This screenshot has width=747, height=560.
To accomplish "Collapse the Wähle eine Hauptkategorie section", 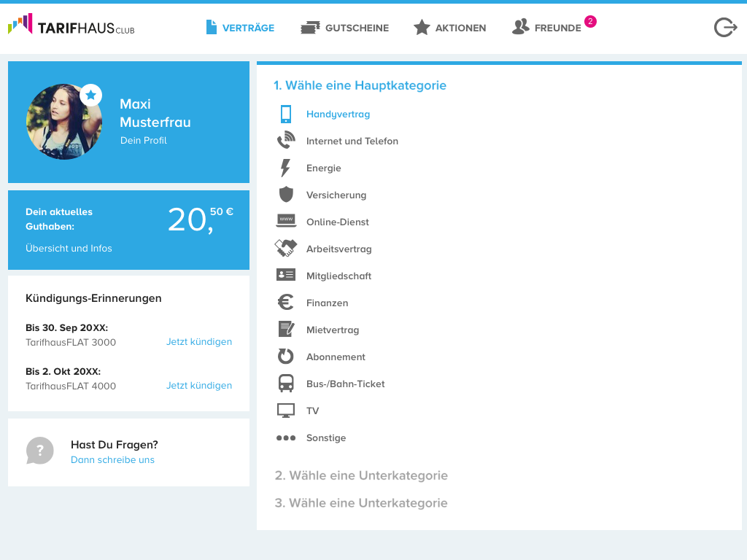I will 360,85.
